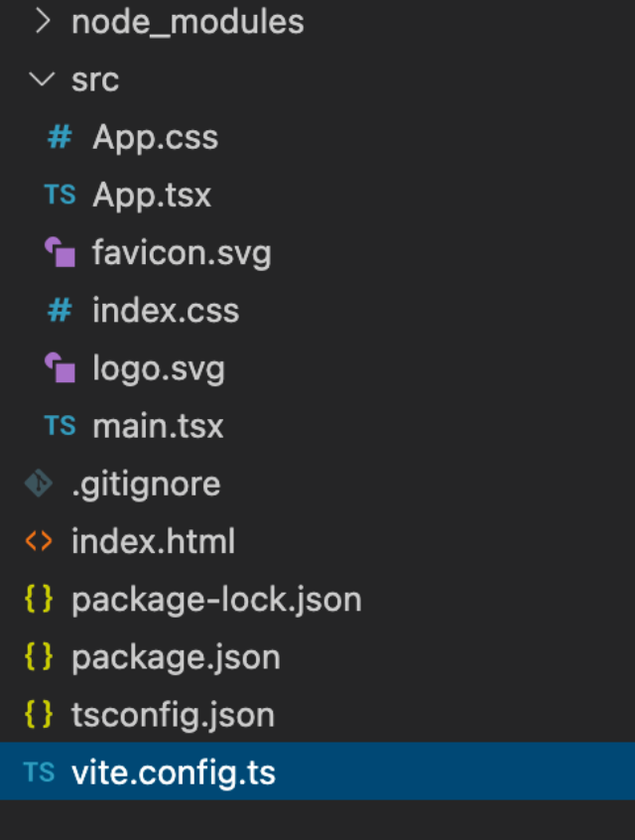Open the package.json file
This screenshot has height=840, width=635.
[176, 657]
